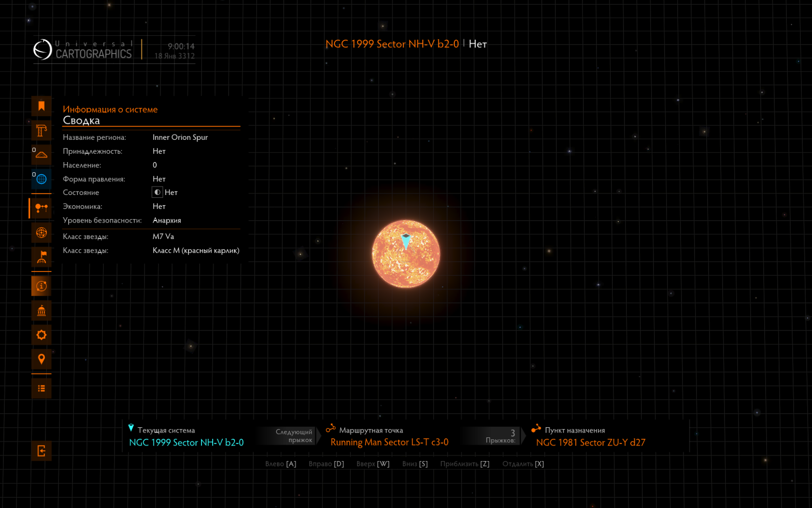Click the destination icon next to Пункт назначения
Screen dimensions: 812x508
point(536,429)
